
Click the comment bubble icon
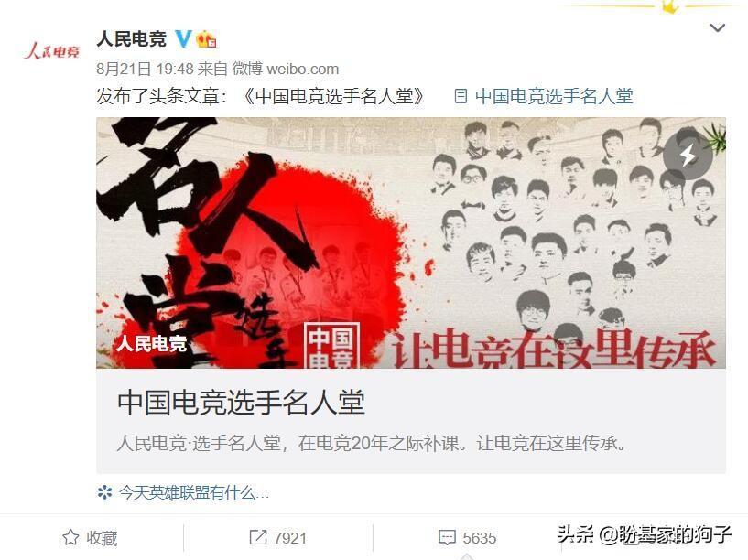[447, 538]
